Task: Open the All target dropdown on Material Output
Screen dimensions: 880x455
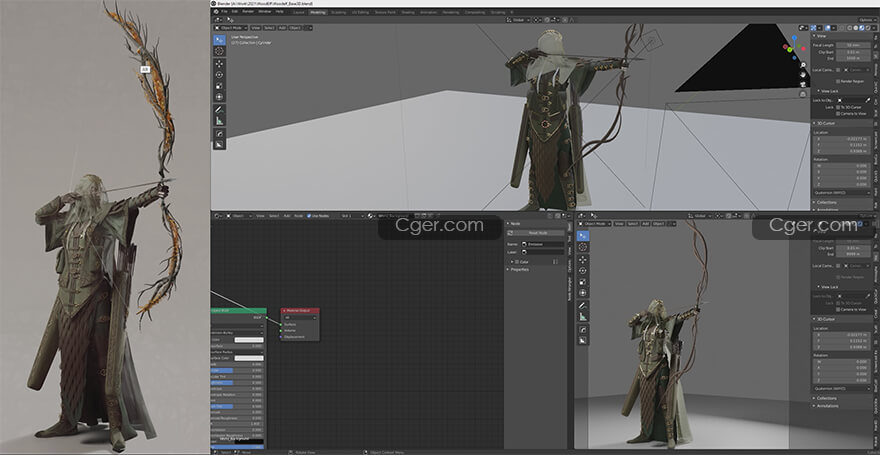Action: point(300,318)
